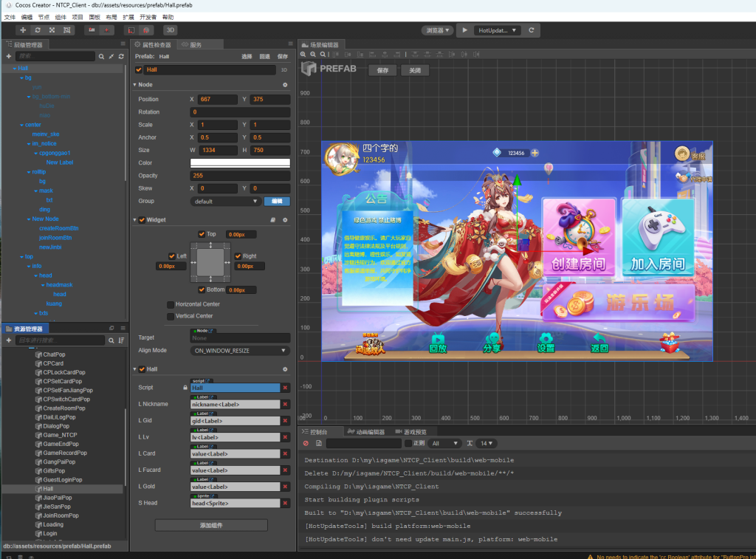
Task: Select the Scale transform tool
Action: (52, 30)
